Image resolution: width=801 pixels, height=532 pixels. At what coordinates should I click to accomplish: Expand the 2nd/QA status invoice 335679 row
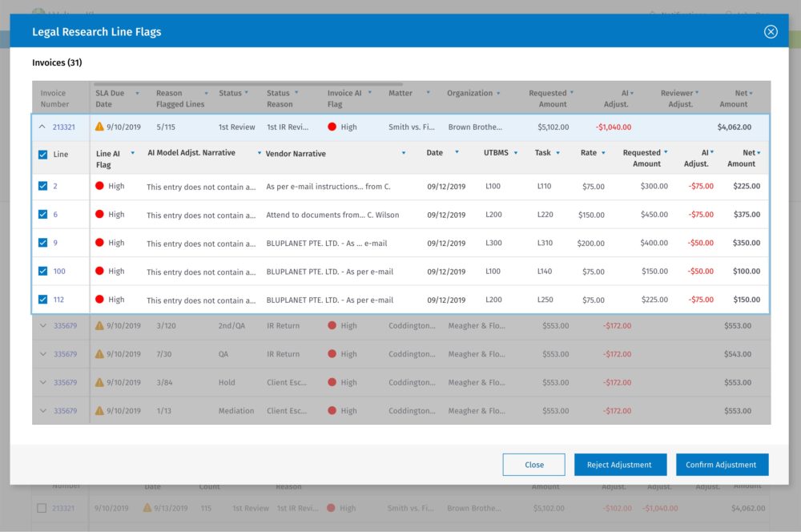(42, 326)
